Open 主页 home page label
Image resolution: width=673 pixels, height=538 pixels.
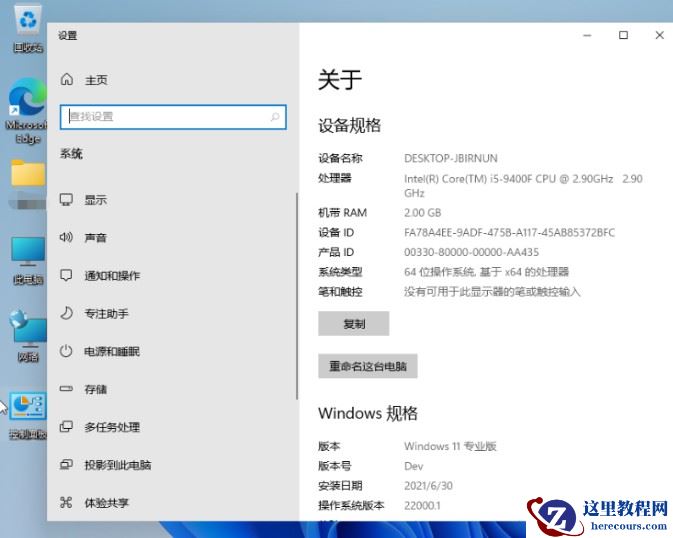click(96, 80)
